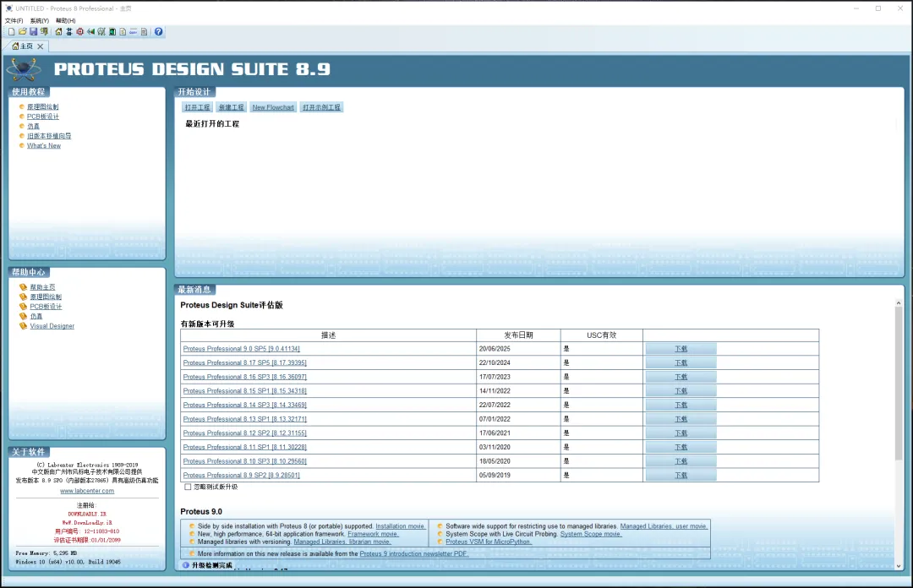
Task: Click 下载 for Proteus 8.9 SP2 row
Action: [x=681, y=475]
